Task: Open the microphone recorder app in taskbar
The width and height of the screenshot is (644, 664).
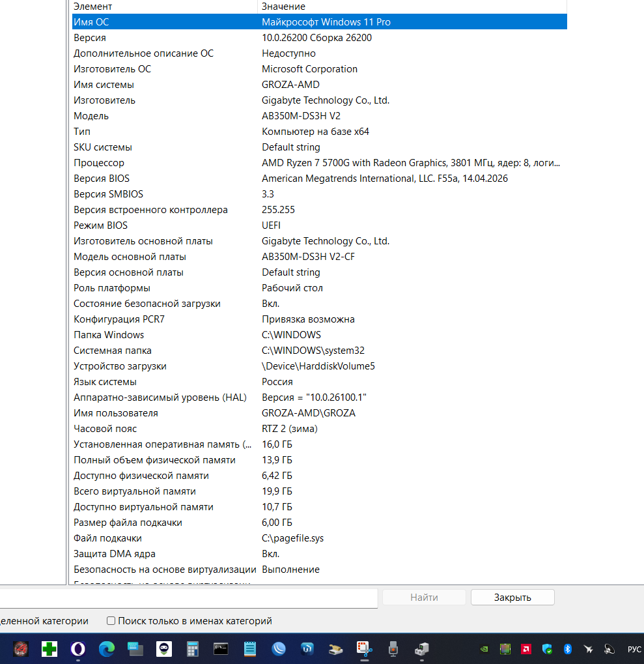Action: 393,649
